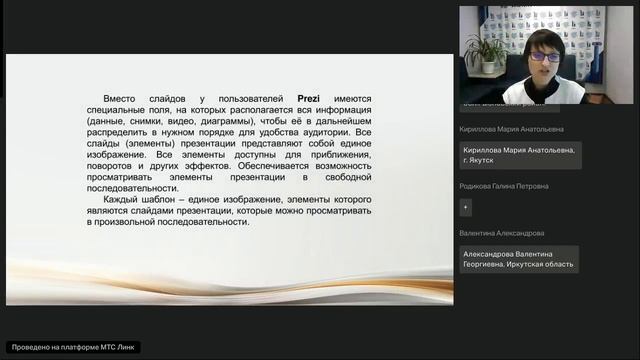This screenshot has width=640, height=360.
Task: Click message 'Александрова Валентина Георгиевна. Иркутская область'
Action: (519, 259)
